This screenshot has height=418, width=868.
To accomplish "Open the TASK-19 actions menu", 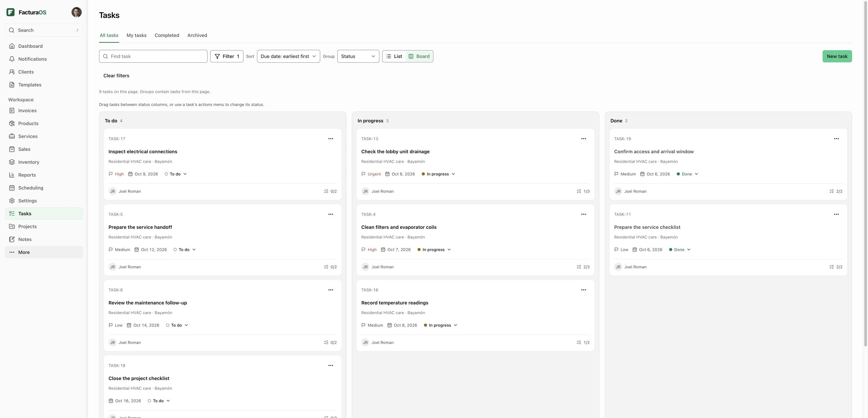I will click(836, 139).
